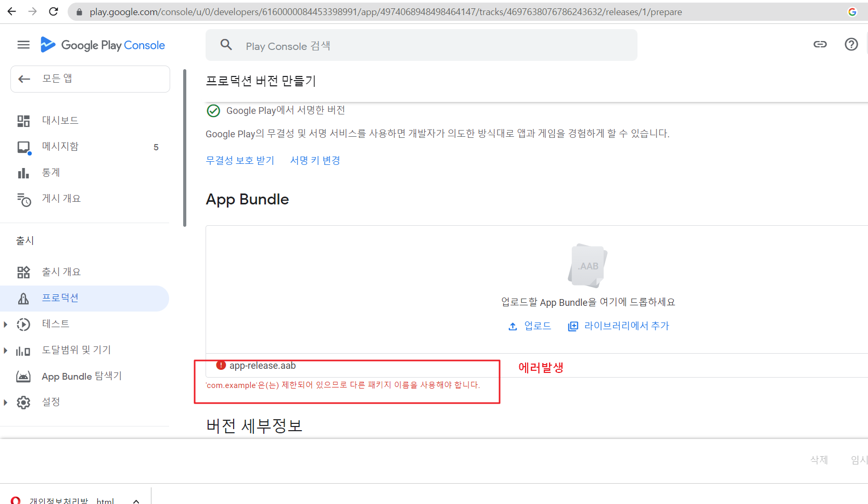Click the lock icon in address bar
This screenshot has width=868, height=504.
pos(79,12)
